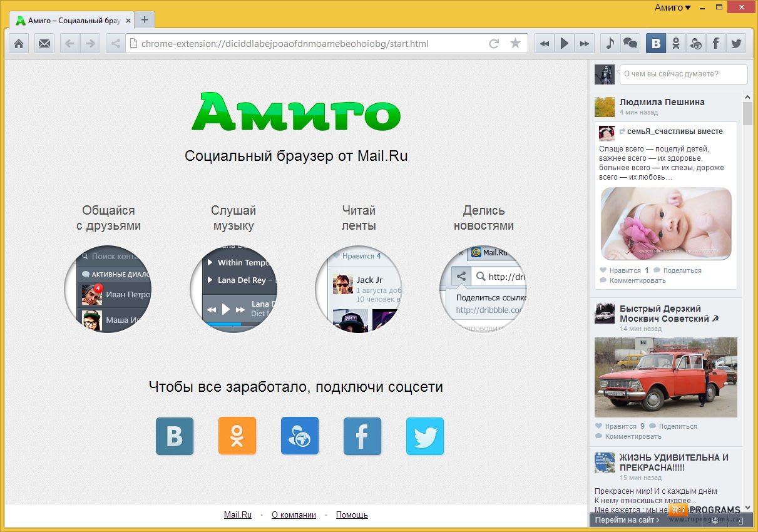This screenshot has width=758, height=532.
Task: Click the Москвич group avatar thumbnail
Action: [x=605, y=314]
